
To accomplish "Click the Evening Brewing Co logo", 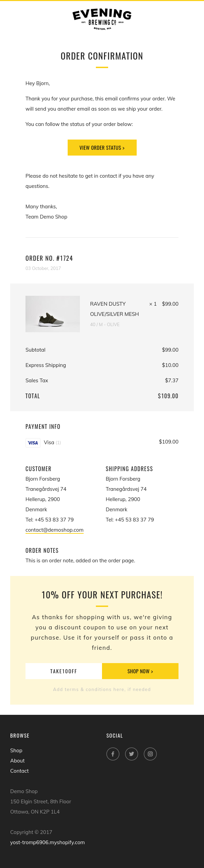I will (102, 19).
